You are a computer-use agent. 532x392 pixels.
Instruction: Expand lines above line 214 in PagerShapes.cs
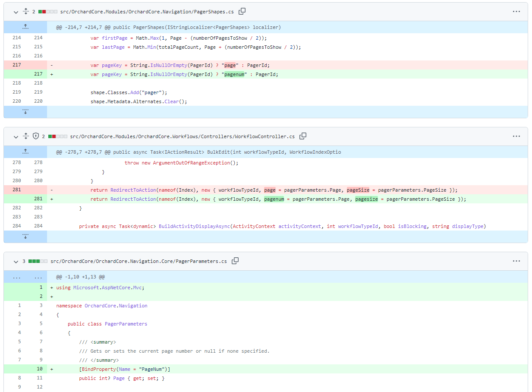coord(25,27)
